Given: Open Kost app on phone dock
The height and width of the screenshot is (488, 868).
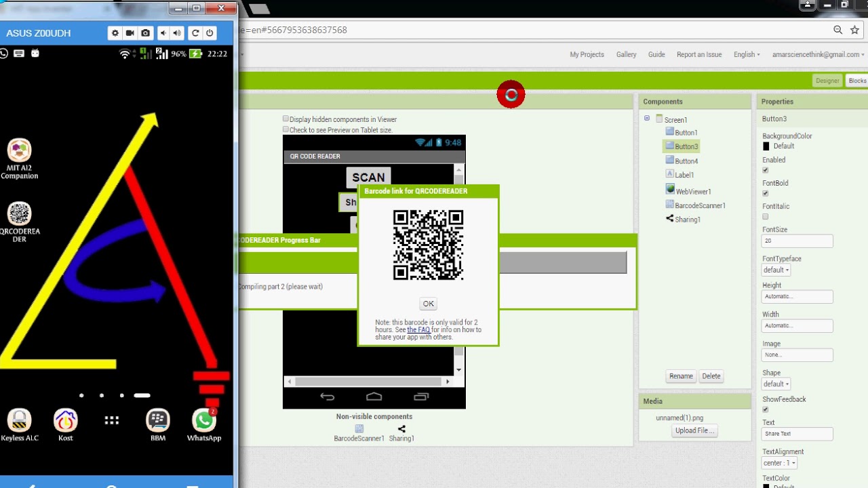Looking at the screenshot, I should tap(65, 426).
